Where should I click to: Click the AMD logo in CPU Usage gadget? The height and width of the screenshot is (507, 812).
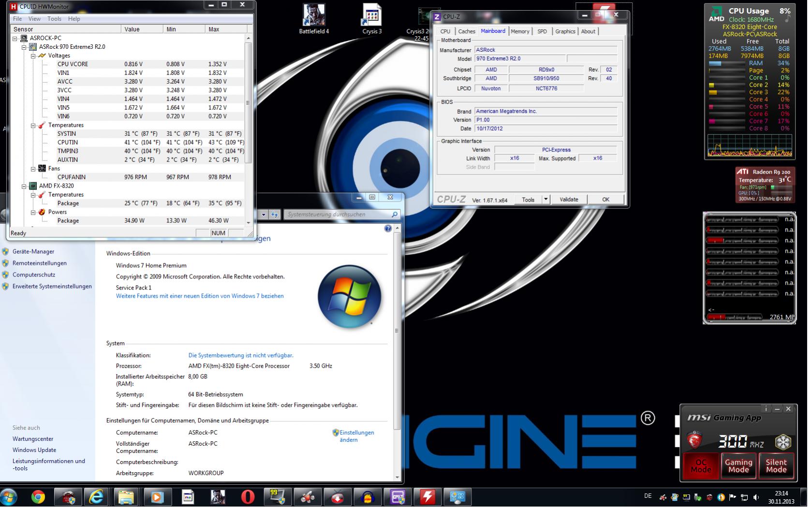[x=716, y=14]
